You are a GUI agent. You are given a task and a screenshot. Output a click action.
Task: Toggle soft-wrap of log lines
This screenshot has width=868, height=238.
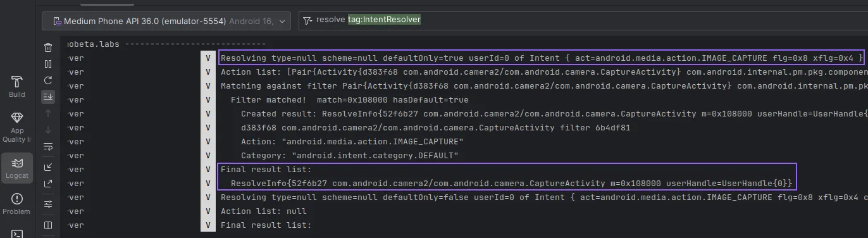click(x=48, y=147)
